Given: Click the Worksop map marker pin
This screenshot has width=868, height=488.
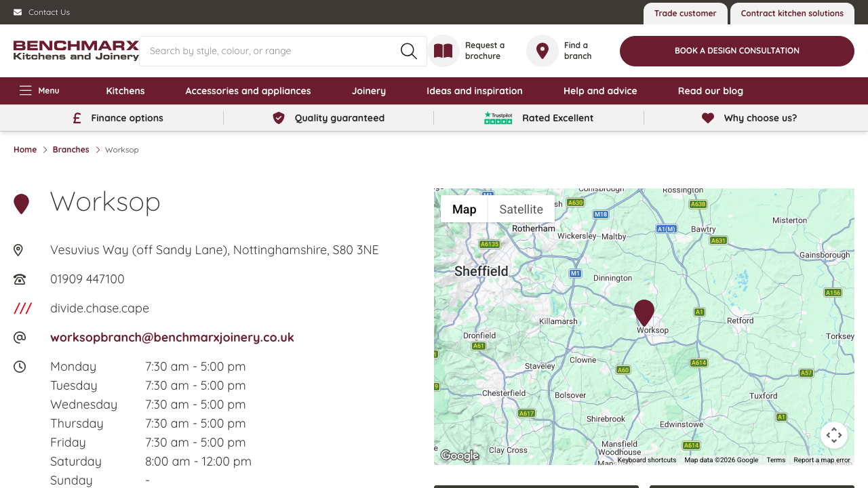Looking at the screenshot, I should click(644, 312).
